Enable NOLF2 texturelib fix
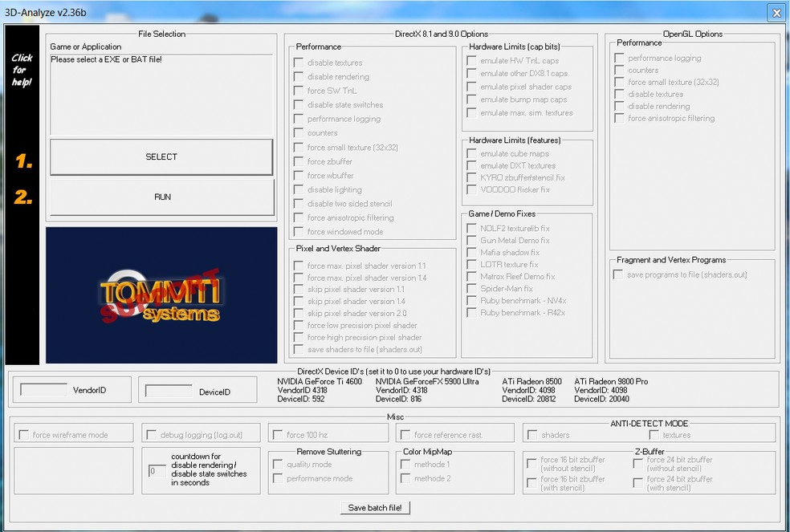The width and height of the screenshot is (790, 532). [x=471, y=228]
